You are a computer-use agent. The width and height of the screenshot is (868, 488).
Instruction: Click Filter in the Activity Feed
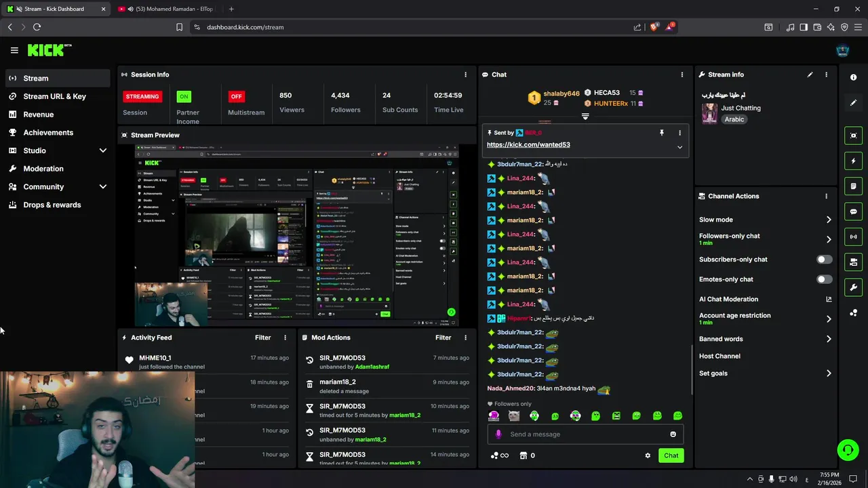pyautogui.click(x=263, y=338)
